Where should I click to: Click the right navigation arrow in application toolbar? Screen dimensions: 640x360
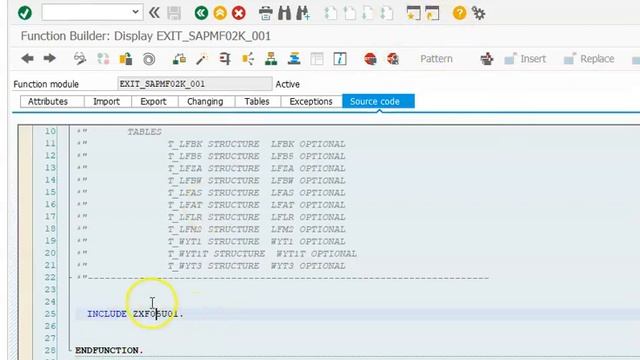49,58
